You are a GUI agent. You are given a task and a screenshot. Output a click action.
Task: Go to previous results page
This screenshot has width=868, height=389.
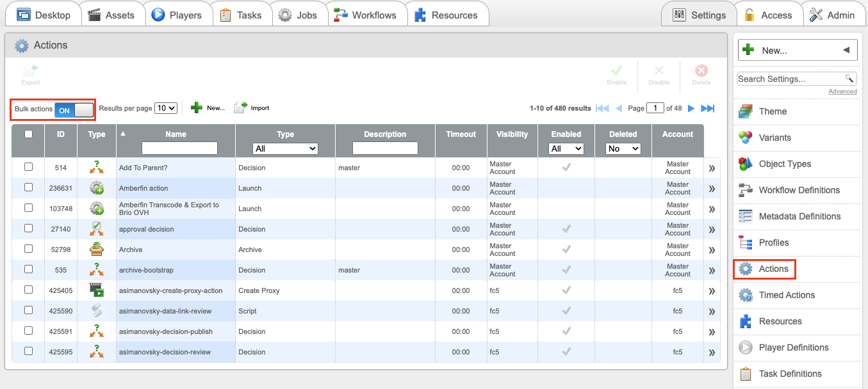[x=619, y=108]
